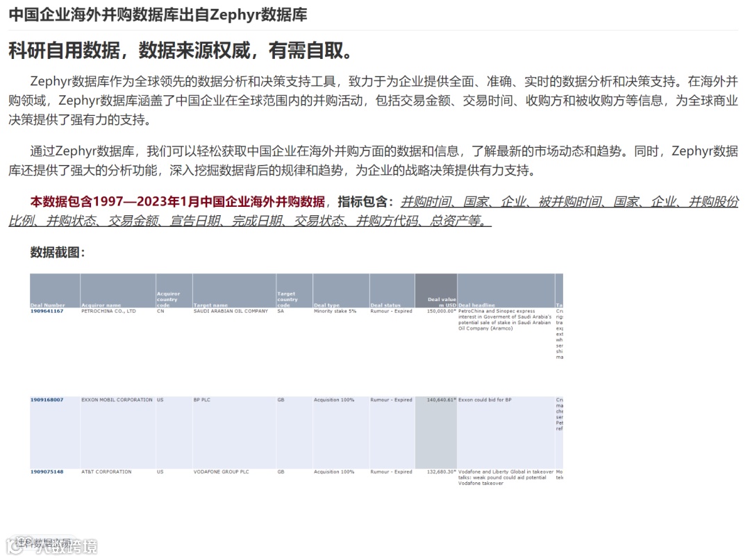Click Rumour - Expired in the Exxon Mobil row

click(391, 400)
